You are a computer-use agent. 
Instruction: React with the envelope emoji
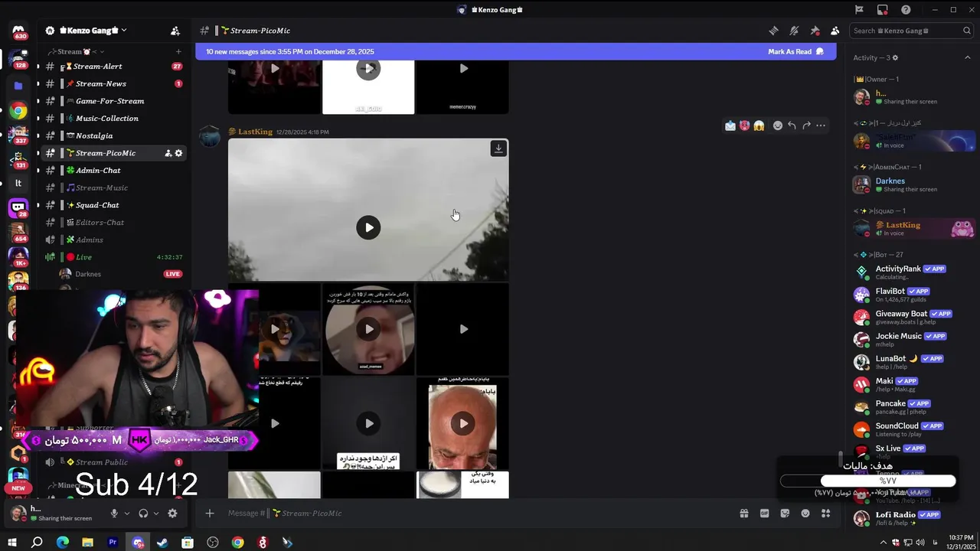730,126
